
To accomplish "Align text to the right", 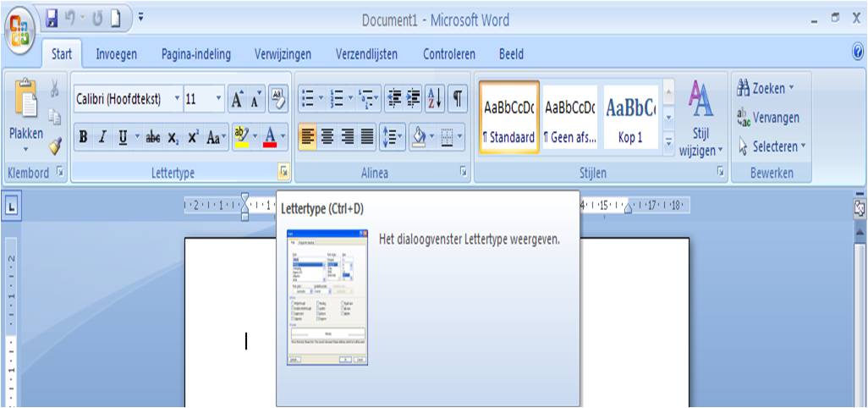I will [348, 136].
